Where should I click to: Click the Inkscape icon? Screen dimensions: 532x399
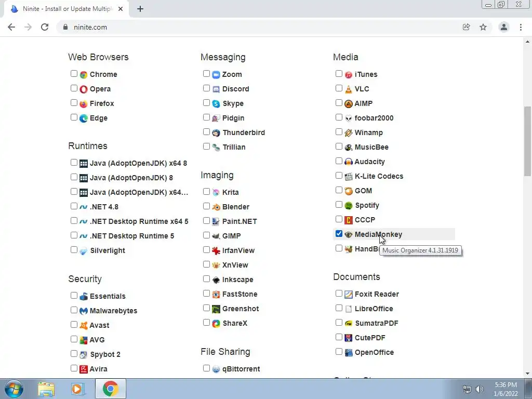coord(216,280)
